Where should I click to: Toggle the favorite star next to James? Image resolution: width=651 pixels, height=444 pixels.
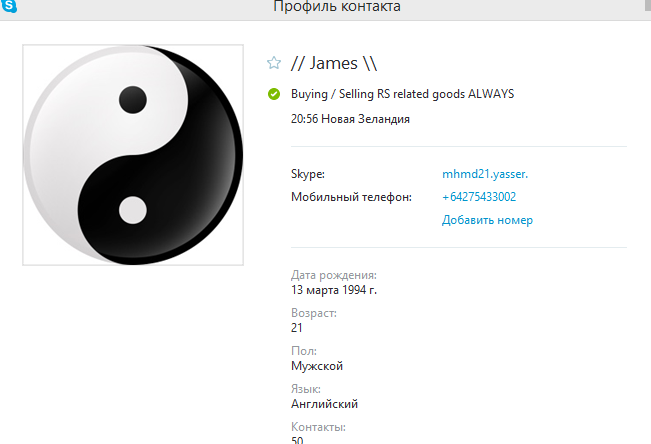[274, 63]
